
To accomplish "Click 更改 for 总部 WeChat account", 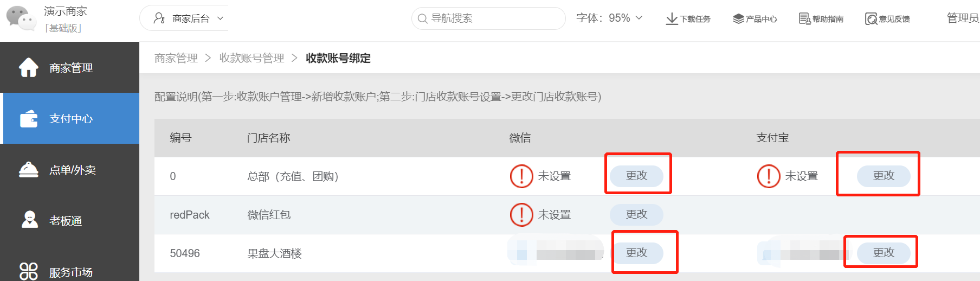I will click(x=636, y=176).
